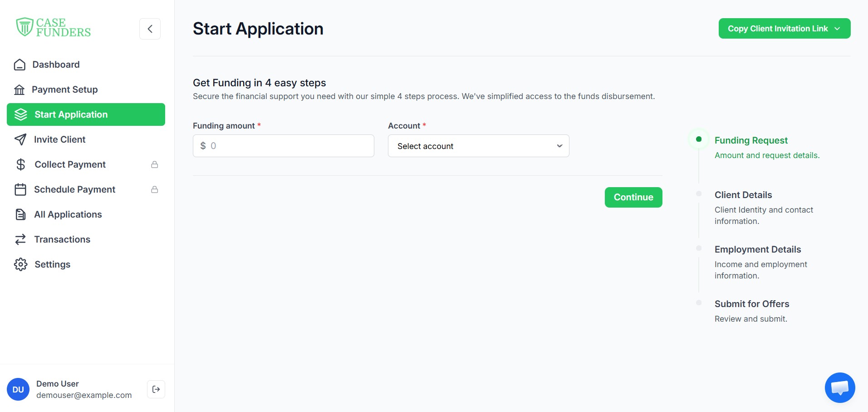Screen dimensions: 868x412
Task: Click the Settings gear icon
Action: pos(20,264)
